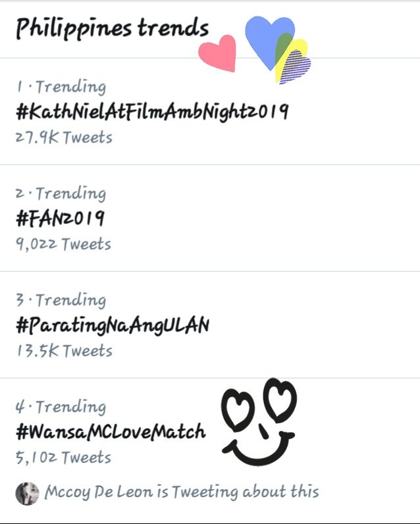Click the heart-eyes smiley face doodle

259,422
